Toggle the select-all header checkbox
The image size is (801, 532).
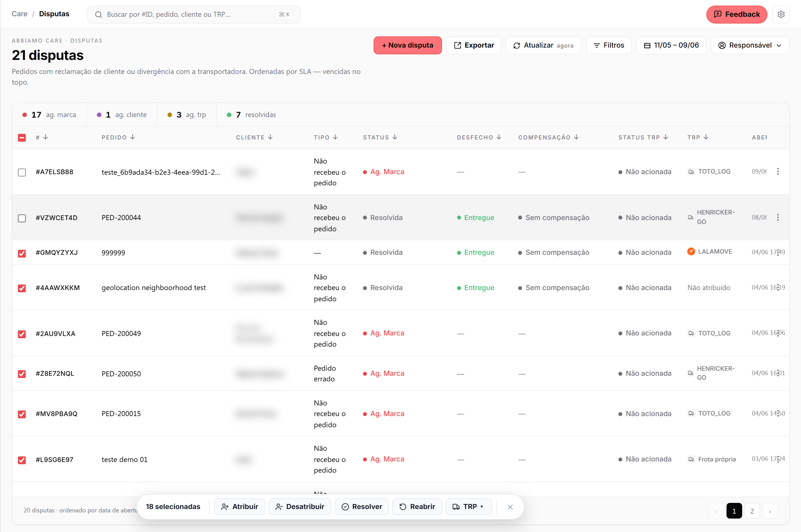click(x=22, y=137)
